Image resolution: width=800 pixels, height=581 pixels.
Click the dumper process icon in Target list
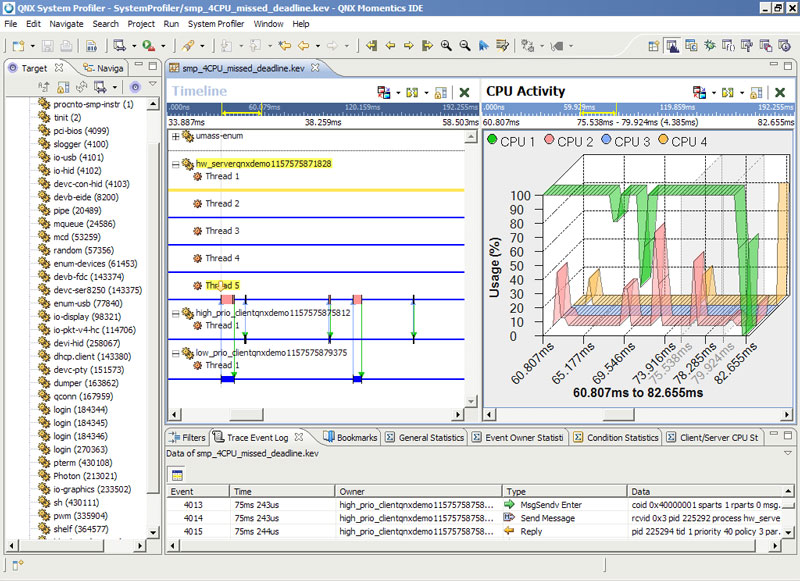(44, 383)
